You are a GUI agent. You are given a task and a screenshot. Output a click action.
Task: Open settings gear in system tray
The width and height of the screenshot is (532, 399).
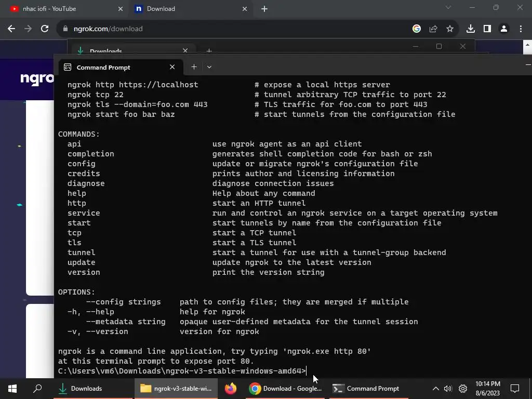[463, 389]
